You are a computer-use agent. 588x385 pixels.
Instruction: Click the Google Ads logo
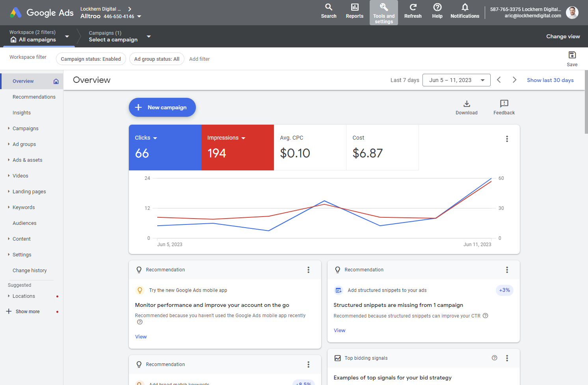(42, 13)
